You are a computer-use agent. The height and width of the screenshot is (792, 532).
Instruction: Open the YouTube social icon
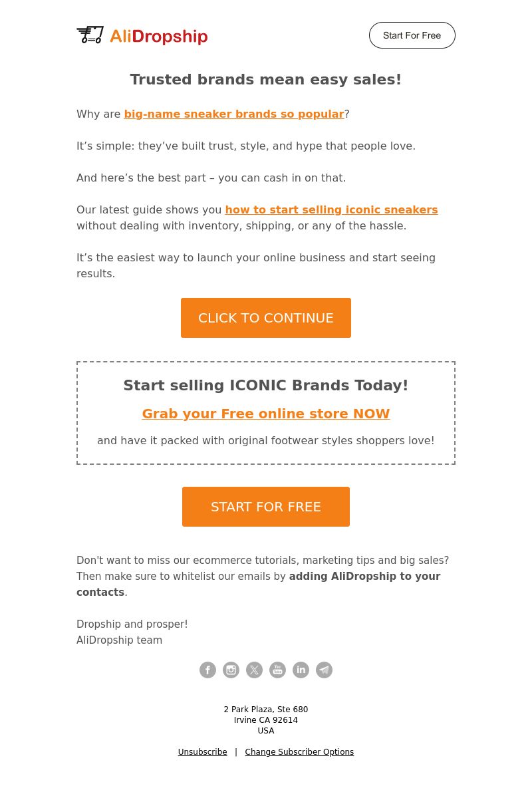277,670
